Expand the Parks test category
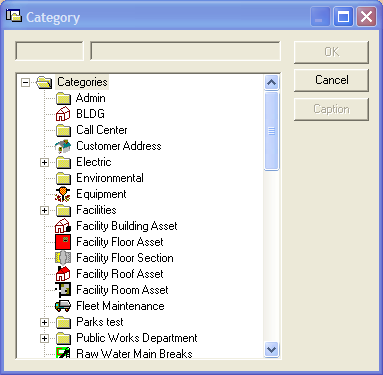383x375 pixels. [44, 322]
